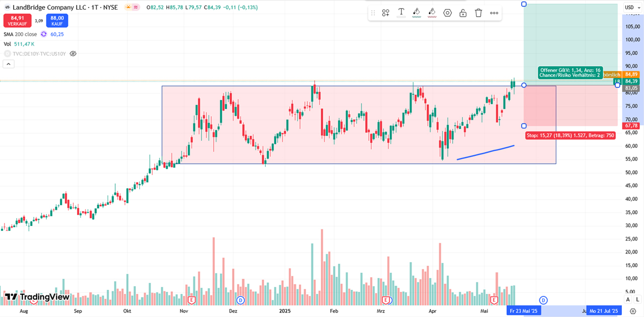The image size is (644, 317).
Task: Click the 'Offener G&V' position info label
Action: [x=570, y=72]
